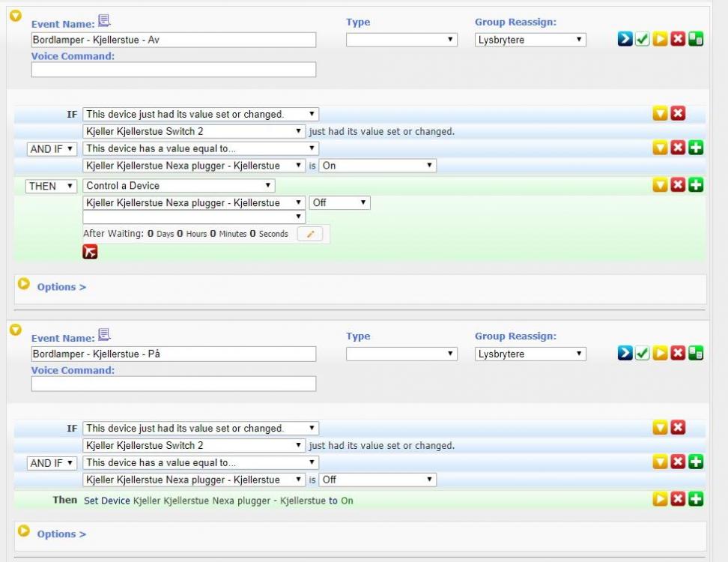Open the THEN action type dropdown
Screen dimensions: 728x562
(x=52, y=186)
